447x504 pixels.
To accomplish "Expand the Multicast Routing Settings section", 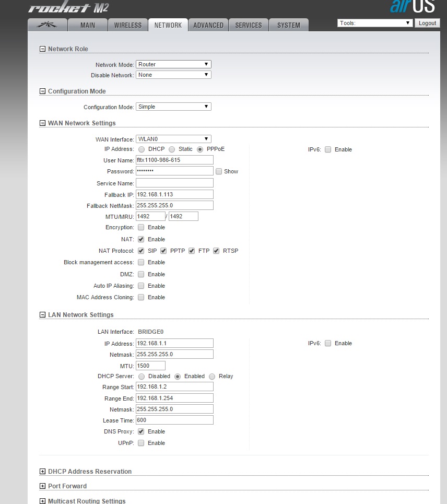I will click(42, 501).
